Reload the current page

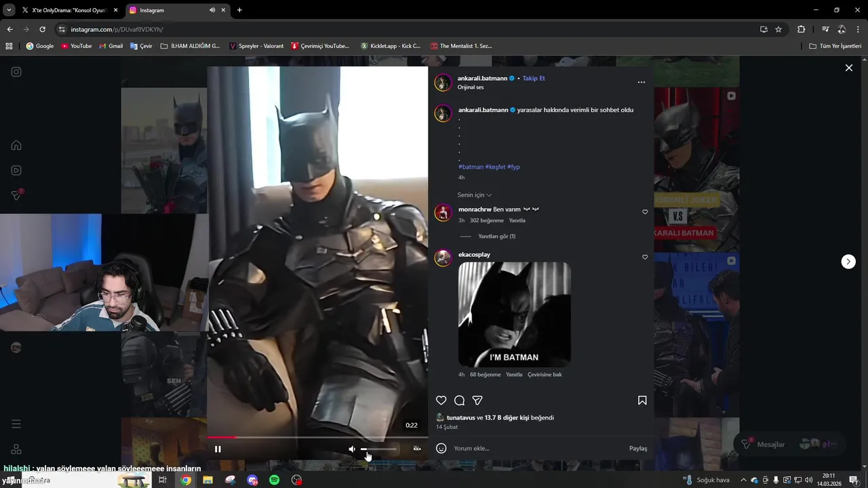[x=42, y=29]
